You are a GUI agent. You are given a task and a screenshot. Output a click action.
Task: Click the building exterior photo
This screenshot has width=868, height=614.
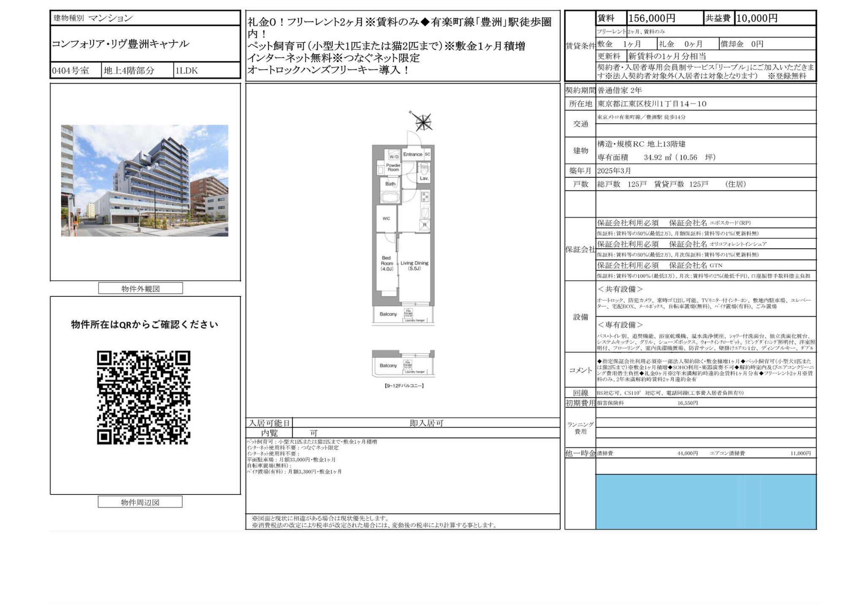[144, 180]
